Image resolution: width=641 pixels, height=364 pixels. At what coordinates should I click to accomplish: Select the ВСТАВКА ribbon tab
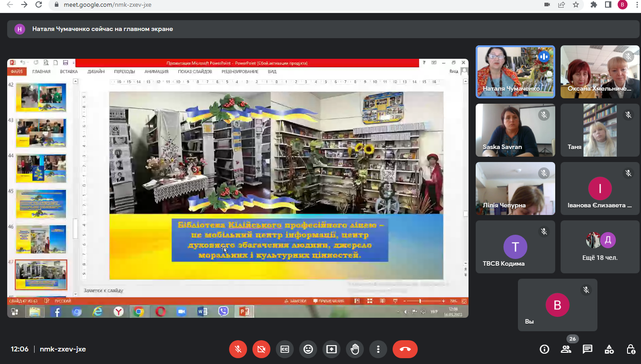coord(69,71)
